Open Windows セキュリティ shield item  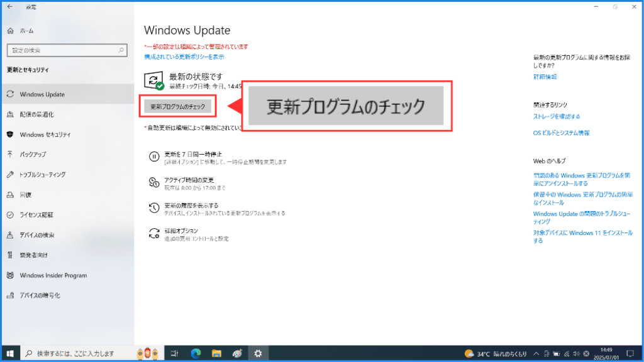click(x=68, y=134)
